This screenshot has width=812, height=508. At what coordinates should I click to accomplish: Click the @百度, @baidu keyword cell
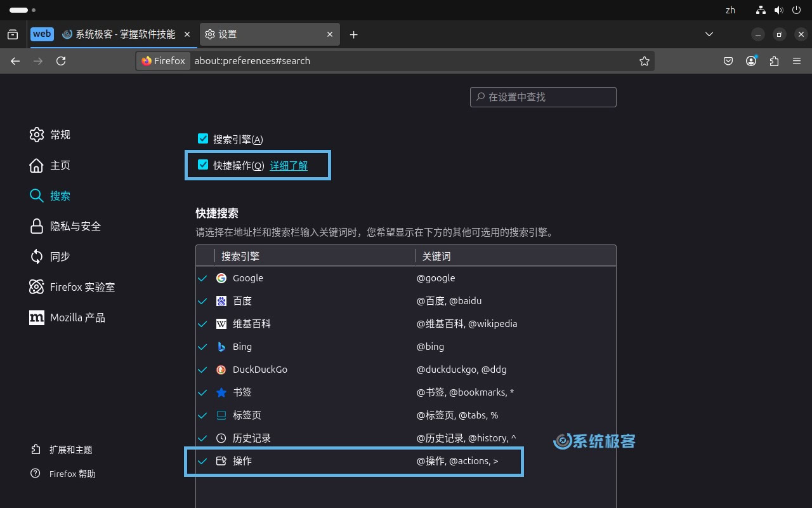pyautogui.click(x=449, y=301)
